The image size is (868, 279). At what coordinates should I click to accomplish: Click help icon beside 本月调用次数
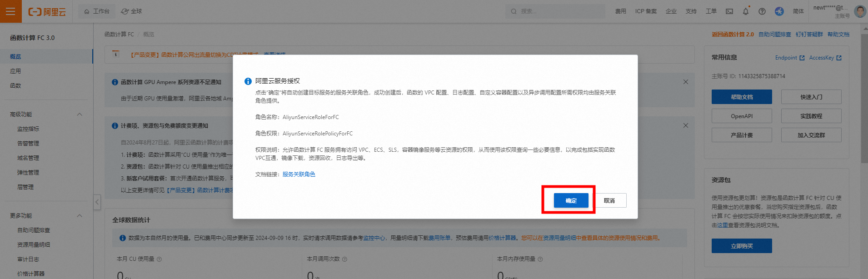click(344, 259)
